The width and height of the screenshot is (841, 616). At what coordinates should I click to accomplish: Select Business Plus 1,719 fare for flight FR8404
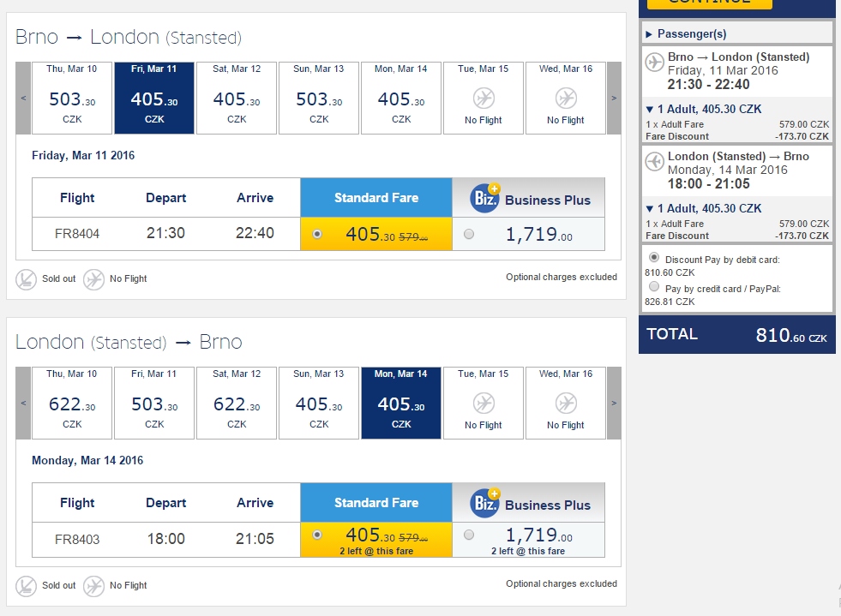coord(469,234)
